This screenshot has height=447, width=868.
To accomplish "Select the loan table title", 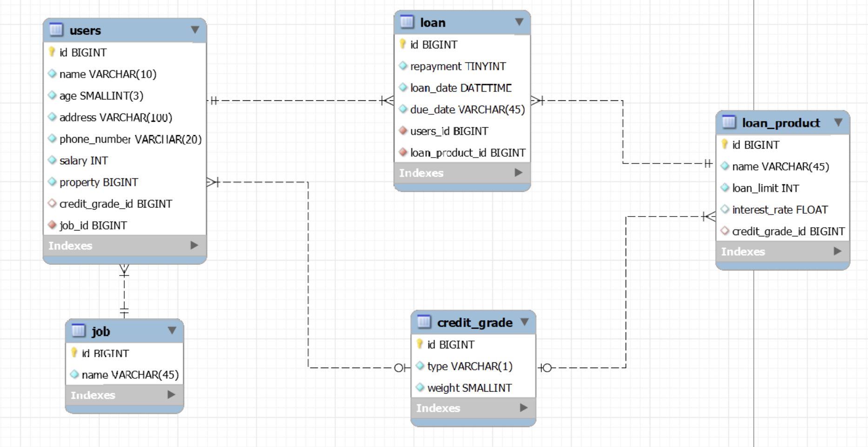I will [x=433, y=22].
